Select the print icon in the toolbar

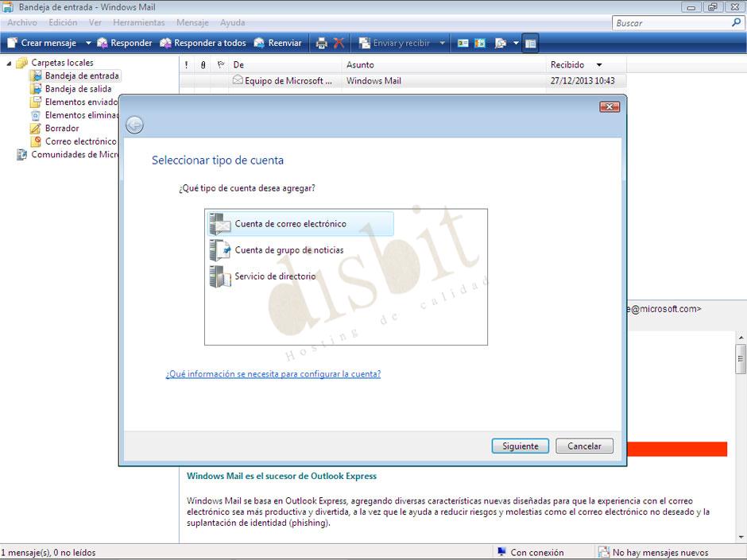[321, 43]
